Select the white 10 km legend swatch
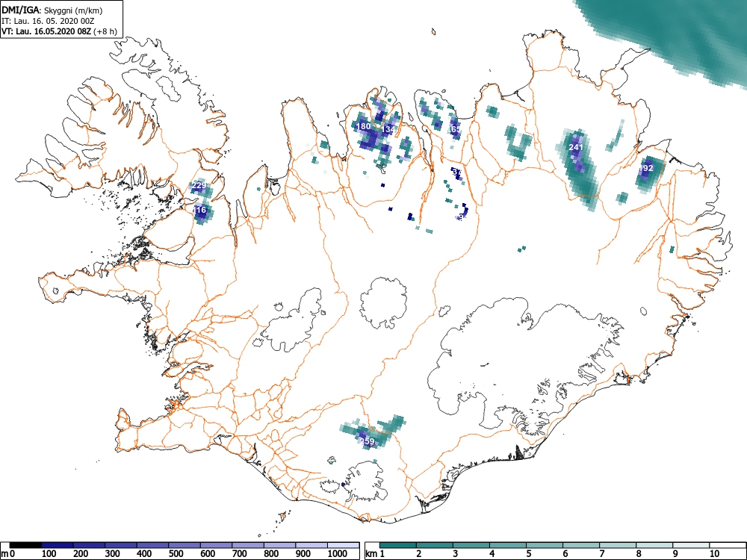Viewport: 747px width, 560px height. point(728,545)
